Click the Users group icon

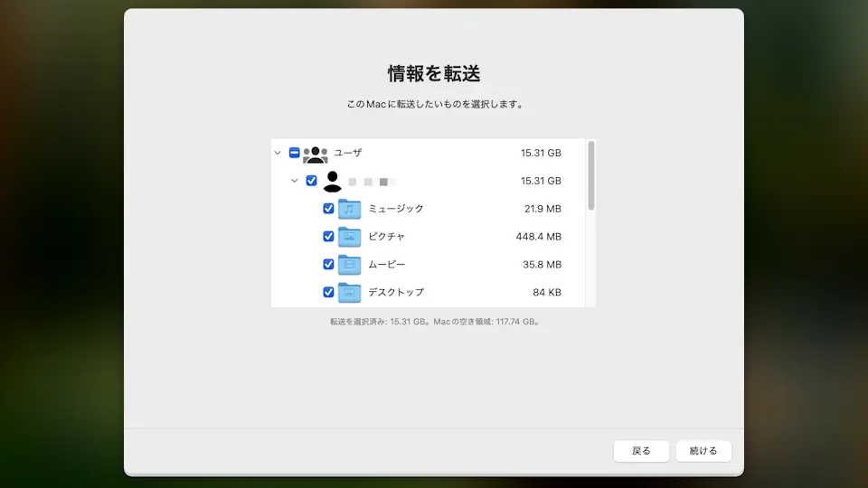click(x=315, y=154)
